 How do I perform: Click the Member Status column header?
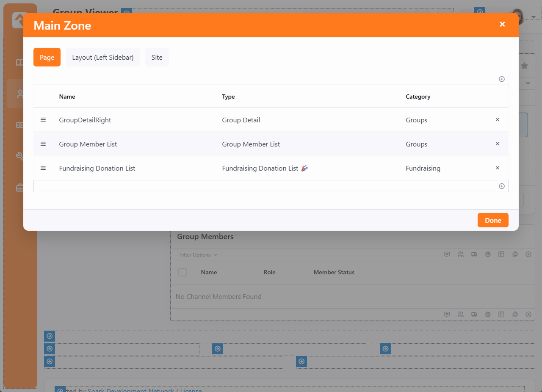click(x=334, y=272)
